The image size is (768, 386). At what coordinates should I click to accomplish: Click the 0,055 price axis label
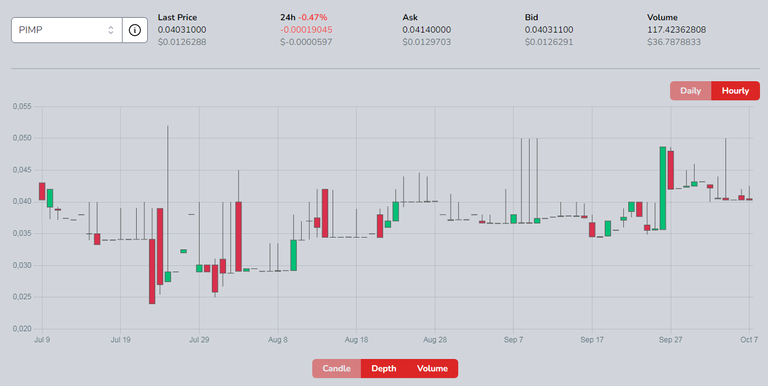[x=22, y=106]
